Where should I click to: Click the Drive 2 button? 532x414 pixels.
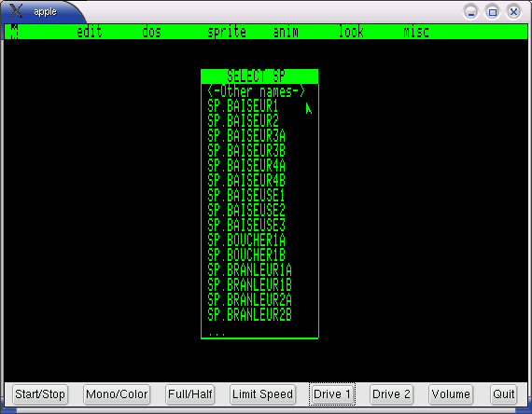(x=392, y=394)
